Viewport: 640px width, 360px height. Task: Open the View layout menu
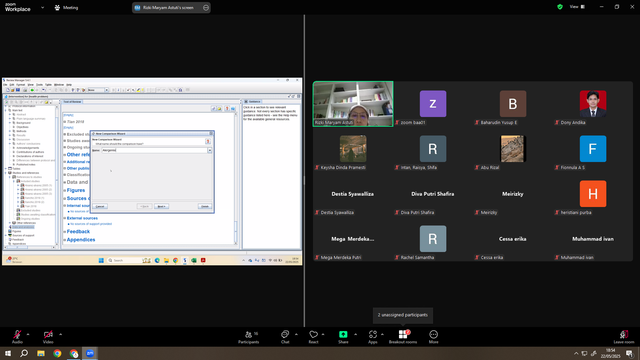pos(577,7)
